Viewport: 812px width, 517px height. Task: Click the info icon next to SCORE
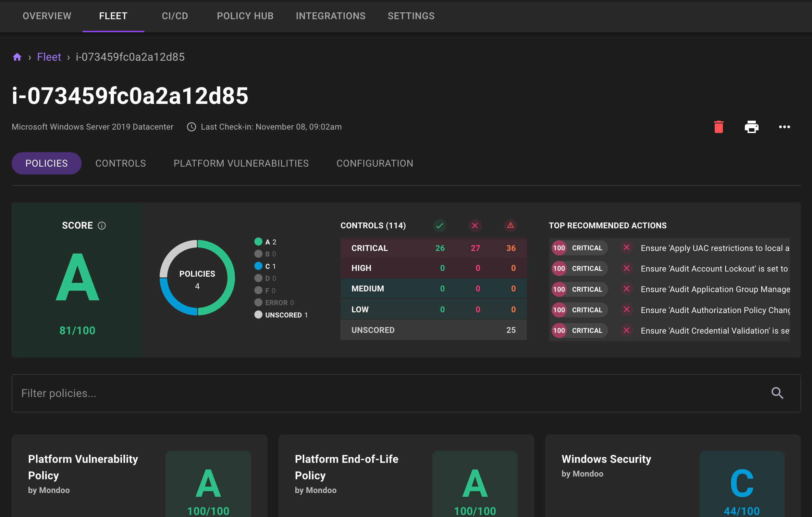[101, 225]
